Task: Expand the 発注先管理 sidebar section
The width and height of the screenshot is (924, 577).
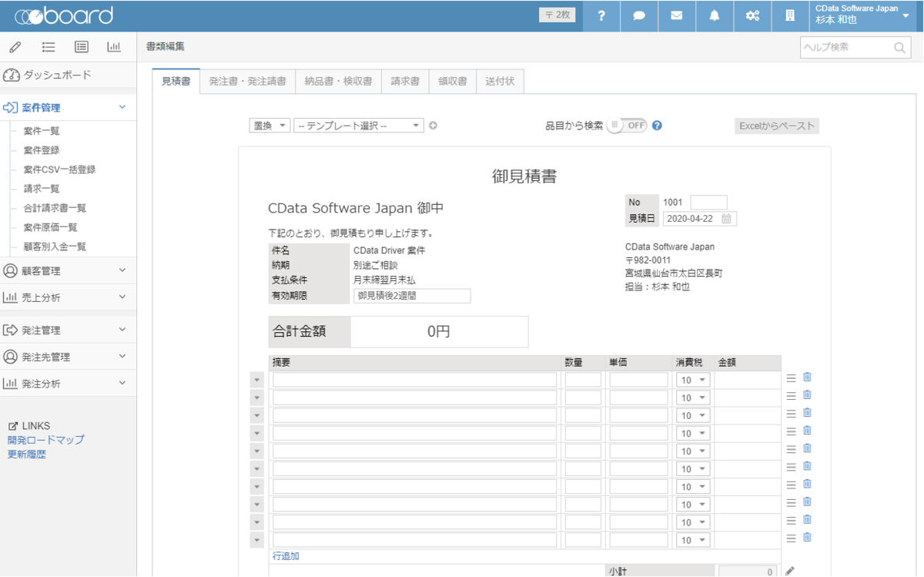Action: (x=69, y=357)
